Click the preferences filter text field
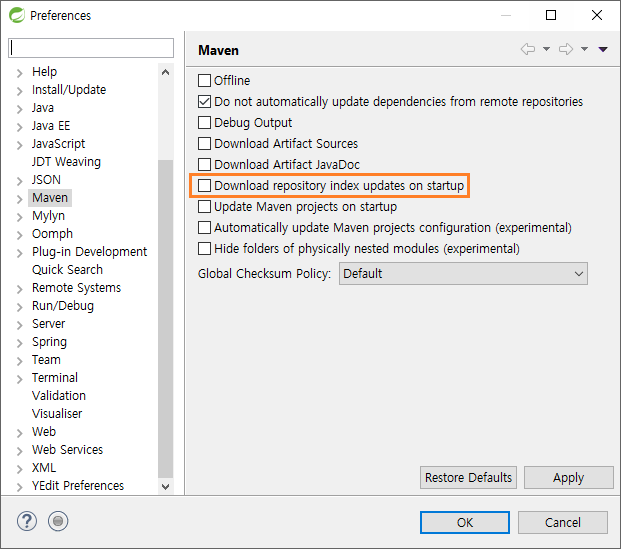 (x=91, y=48)
